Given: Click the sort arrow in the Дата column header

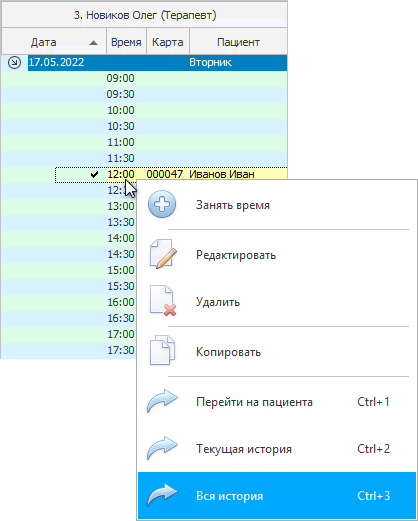Looking at the screenshot, I should point(94,43).
